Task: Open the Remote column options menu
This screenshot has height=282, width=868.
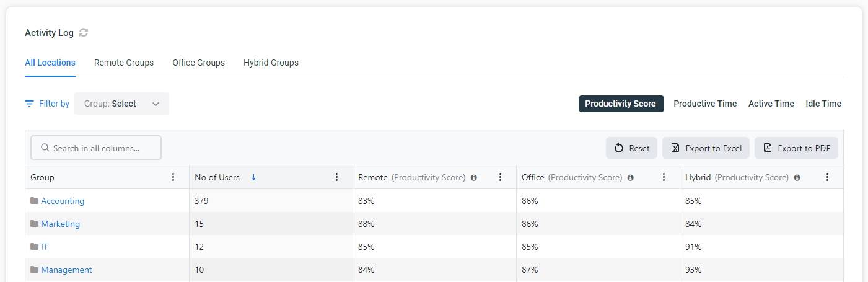Action: pos(500,177)
